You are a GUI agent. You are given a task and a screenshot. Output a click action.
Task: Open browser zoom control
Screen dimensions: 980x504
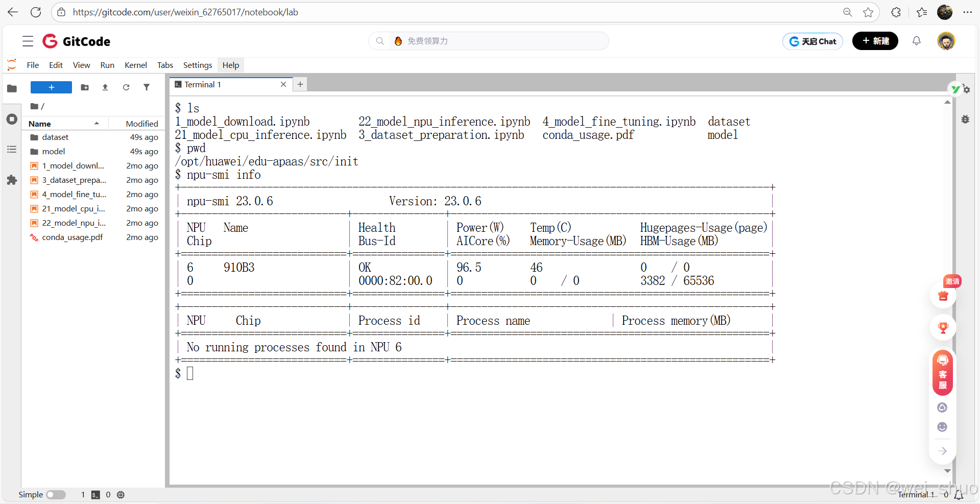pyautogui.click(x=848, y=12)
